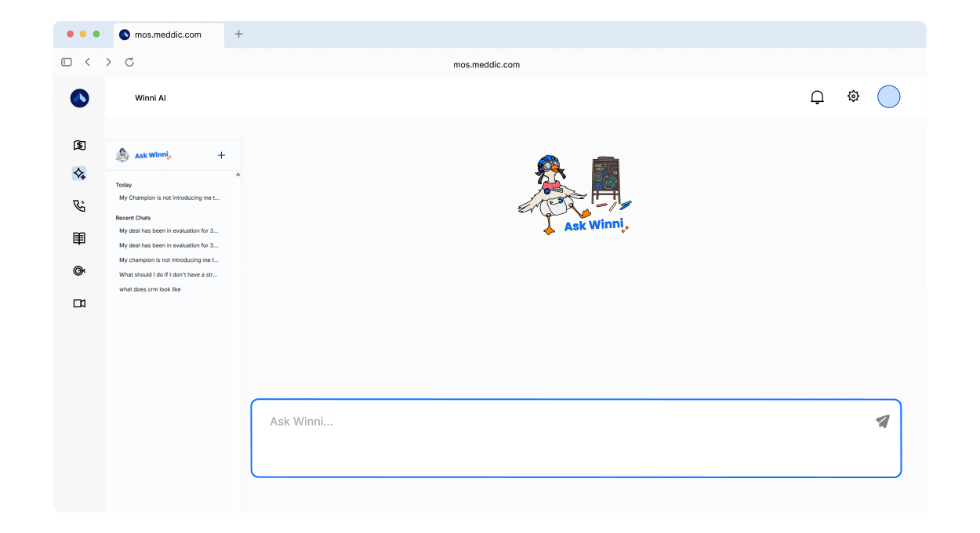Open a new browser tab
The height and width of the screenshot is (533, 980).
tap(239, 34)
